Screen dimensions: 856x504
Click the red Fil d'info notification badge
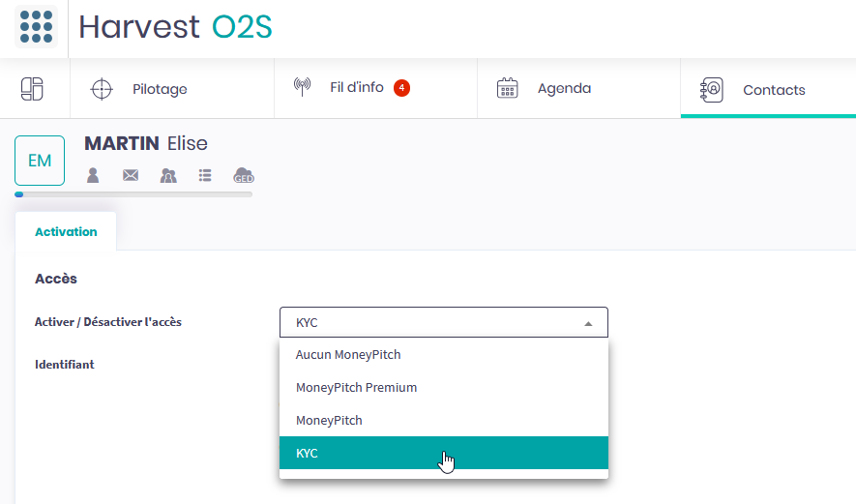(x=402, y=88)
